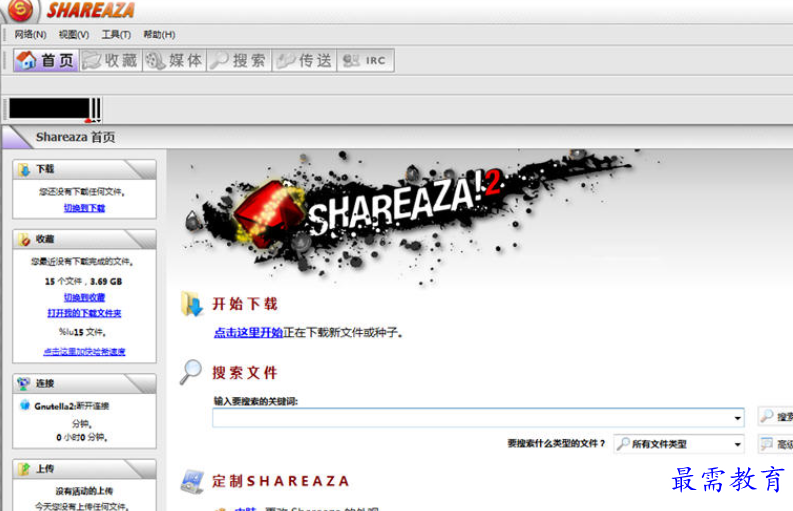Click the advanced search button below 搜索
Viewport: 793px width, 511px height.
click(775, 444)
